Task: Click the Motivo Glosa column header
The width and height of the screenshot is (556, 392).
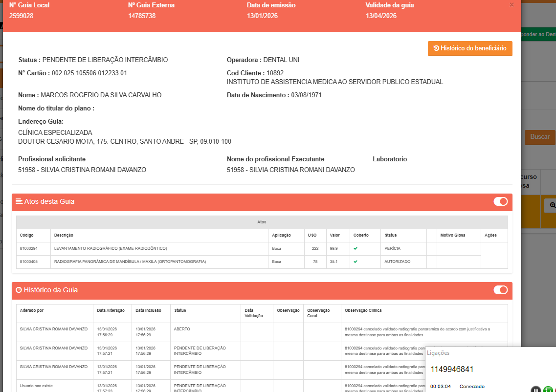Action: [452, 235]
